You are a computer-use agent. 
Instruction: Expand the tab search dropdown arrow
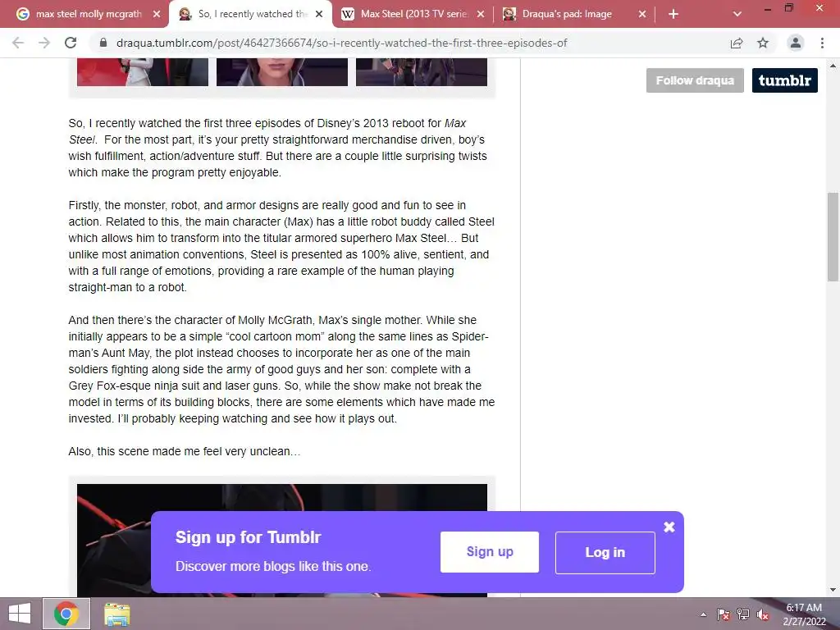coord(737,14)
